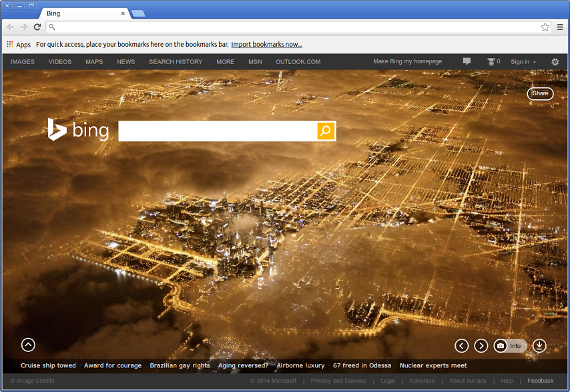Collapse the news bar with up arrow
570x392 pixels.
(28, 345)
